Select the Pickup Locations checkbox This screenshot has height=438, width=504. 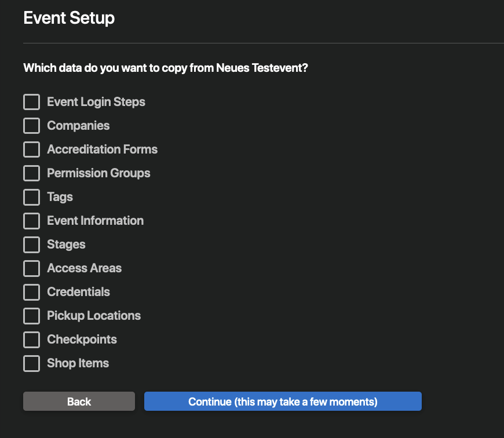[31, 316]
